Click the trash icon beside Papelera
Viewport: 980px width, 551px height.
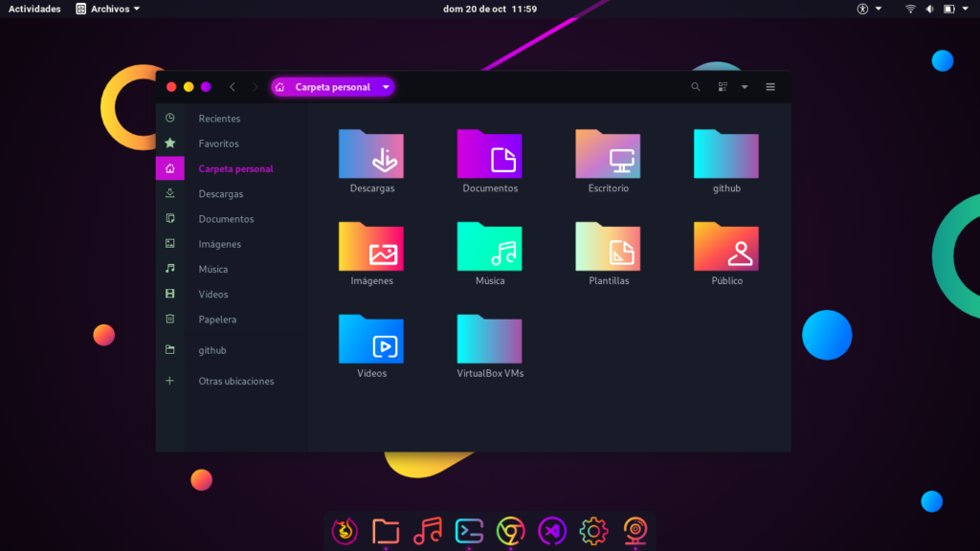tap(170, 319)
